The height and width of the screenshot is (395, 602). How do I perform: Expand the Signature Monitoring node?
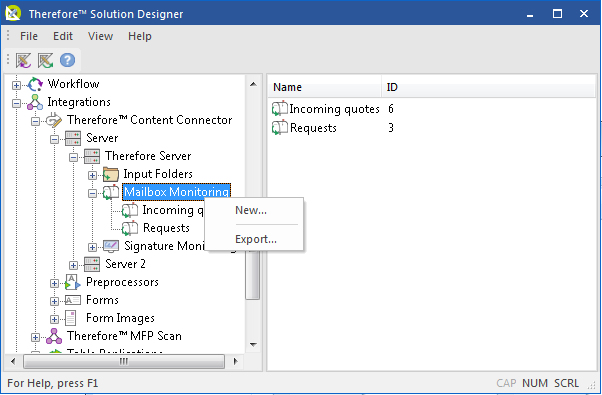[x=92, y=247]
